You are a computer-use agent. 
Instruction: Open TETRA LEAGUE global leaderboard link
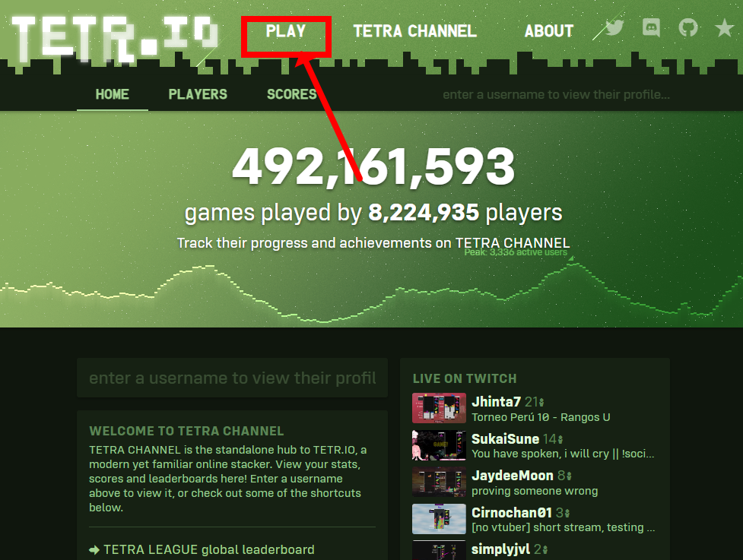click(209, 549)
